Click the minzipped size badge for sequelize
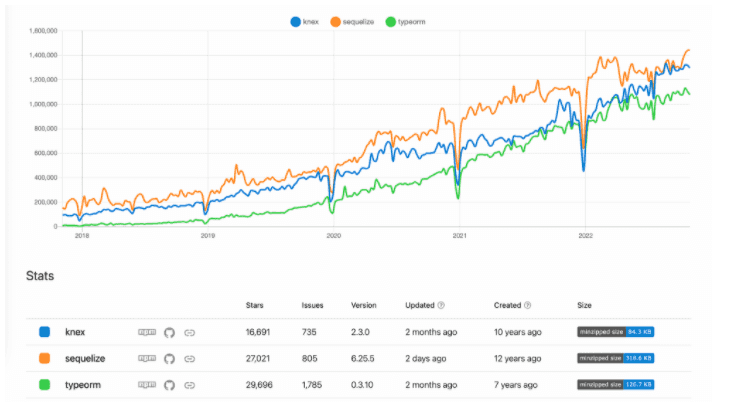This screenshot has height=414, width=745. (615, 357)
